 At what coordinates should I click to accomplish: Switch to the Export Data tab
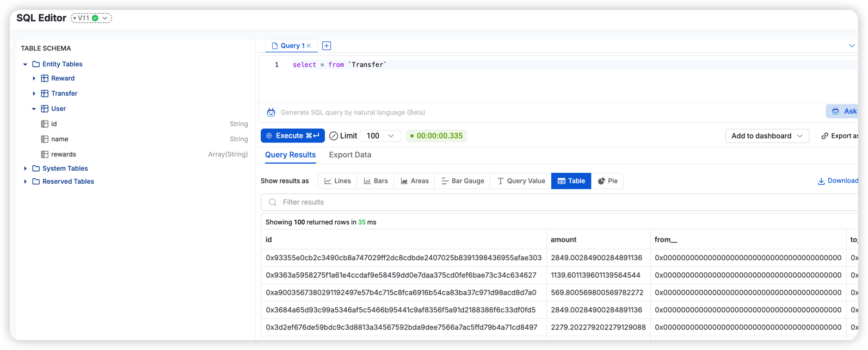click(350, 155)
